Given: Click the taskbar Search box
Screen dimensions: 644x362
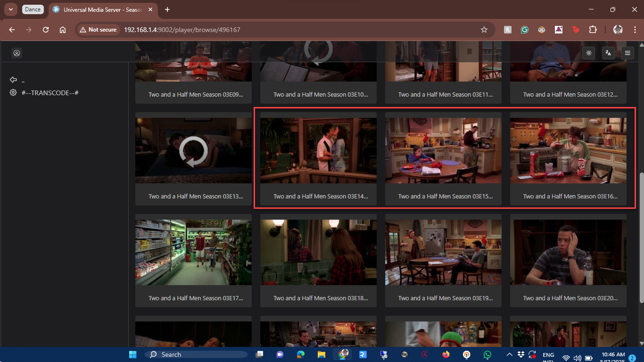Looking at the screenshot, I should click(x=196, y=354).
